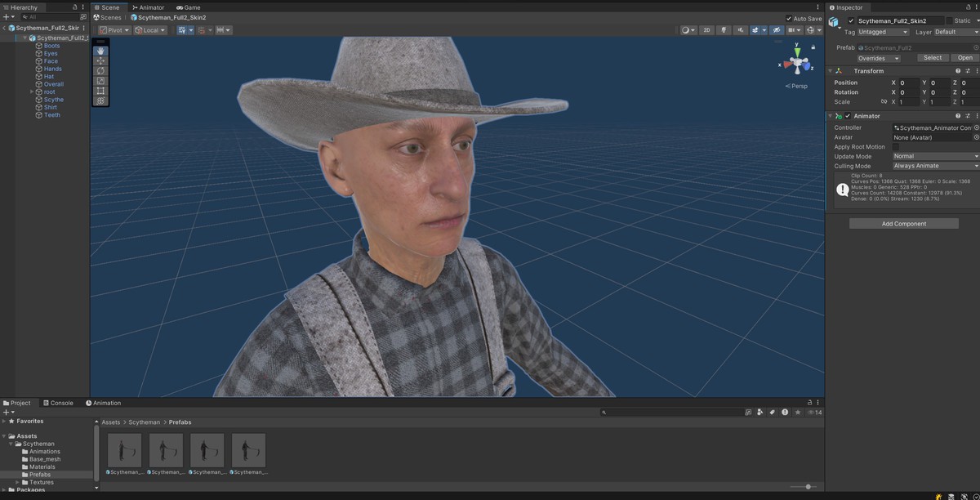Open the Console tab
The height and width of the screenshot is (500, 980).
[57, 403]
